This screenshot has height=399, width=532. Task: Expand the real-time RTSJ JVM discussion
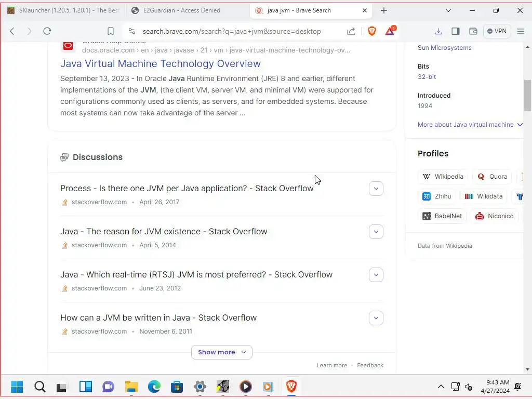coord(376,275)
